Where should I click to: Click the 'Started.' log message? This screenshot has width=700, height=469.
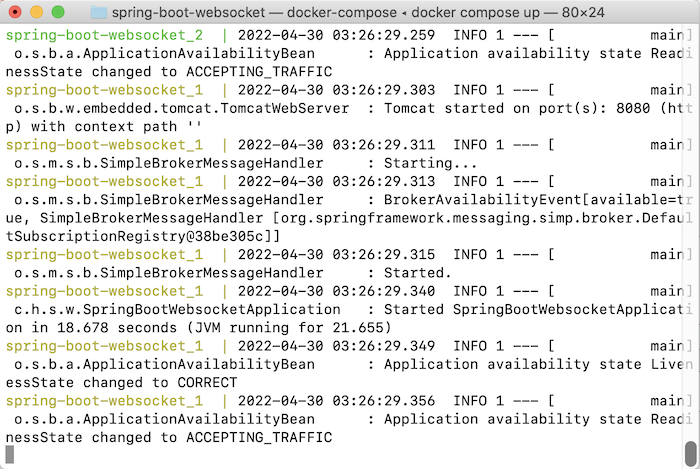(x=417, y=273)
